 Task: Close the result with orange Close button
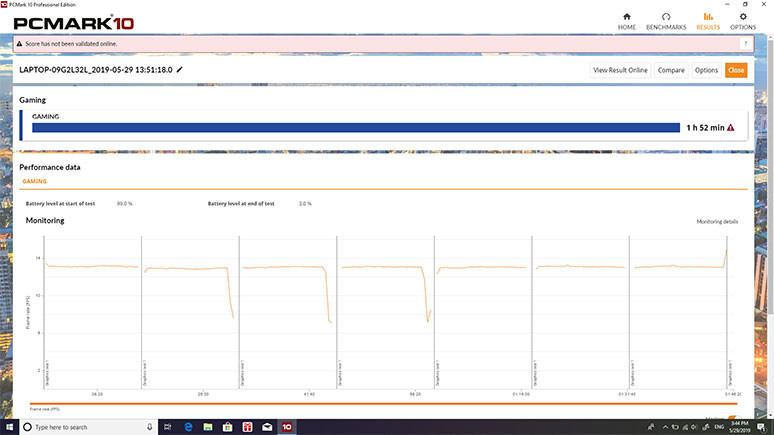click(736, 70)
